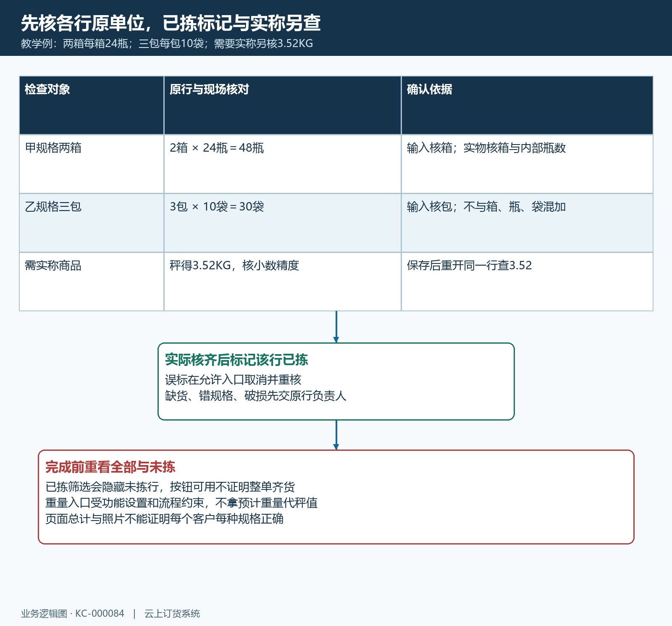
Task: Select the 需实称商品 cell
Action: pos(92,281)
